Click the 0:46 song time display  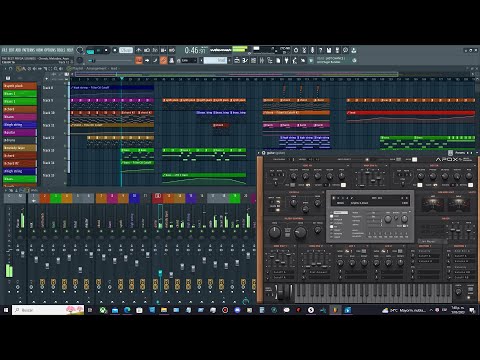pos(195,51)
